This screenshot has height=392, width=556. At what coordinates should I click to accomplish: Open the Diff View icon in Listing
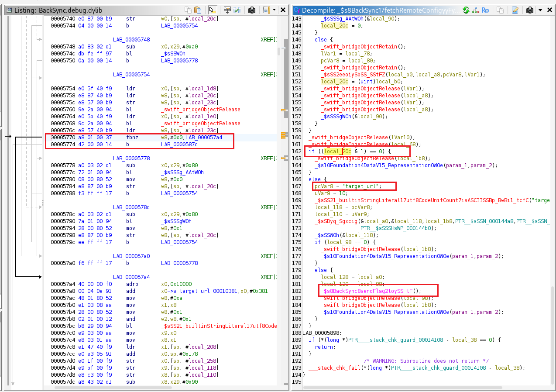(x=237, y=10)
